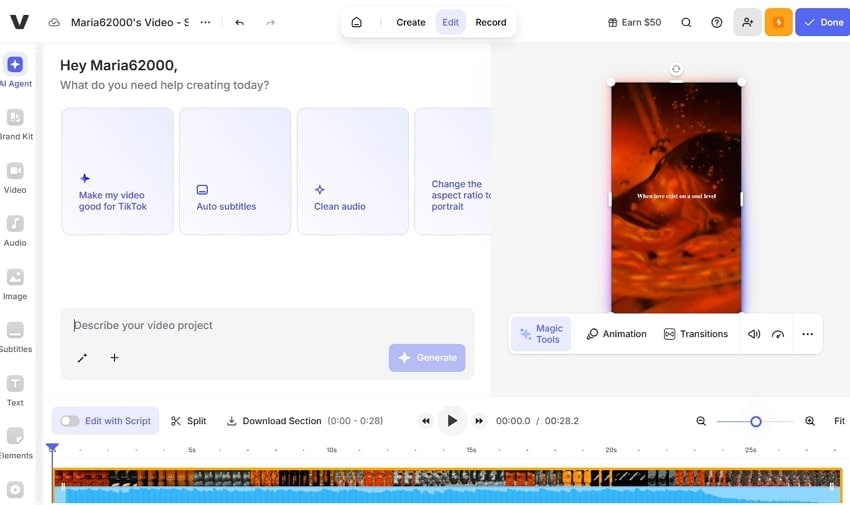This screenshot has width=850, height=505.
Task: Click the redo arrow
Action: (x=271, y=22)
